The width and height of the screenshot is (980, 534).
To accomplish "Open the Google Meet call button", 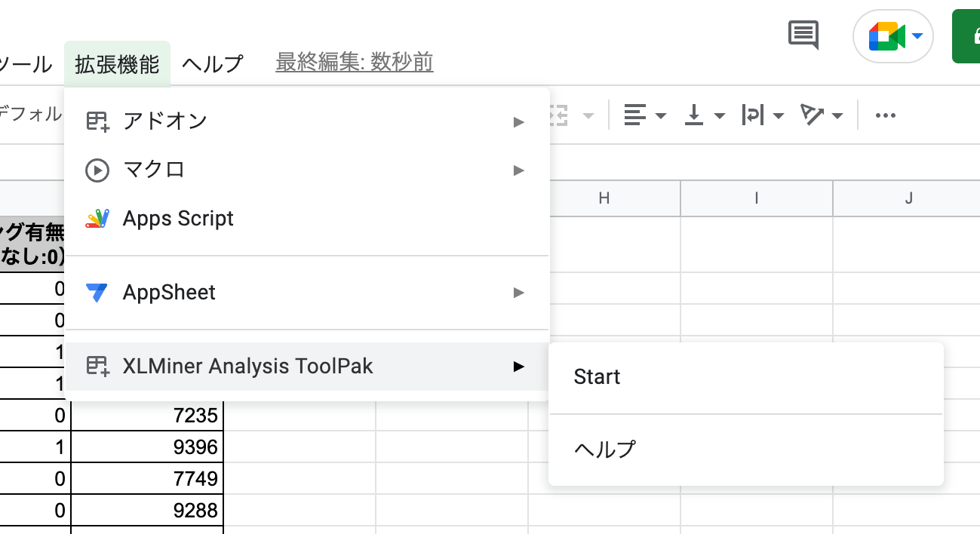I will click(893, 36).
